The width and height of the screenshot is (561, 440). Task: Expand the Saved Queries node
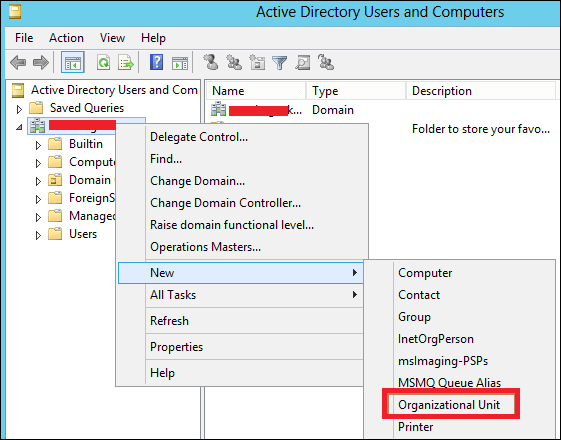coord(19,109)
